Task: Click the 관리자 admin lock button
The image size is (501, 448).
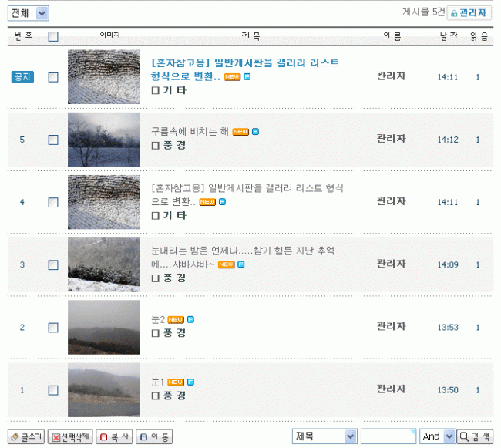Action: (x=469, y=13)
